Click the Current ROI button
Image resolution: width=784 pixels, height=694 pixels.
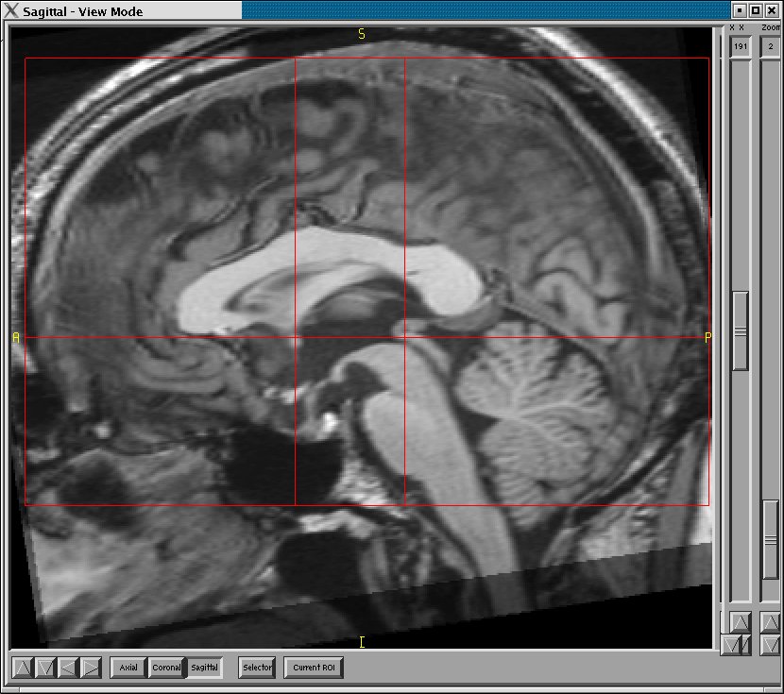[x=314, y=668]
